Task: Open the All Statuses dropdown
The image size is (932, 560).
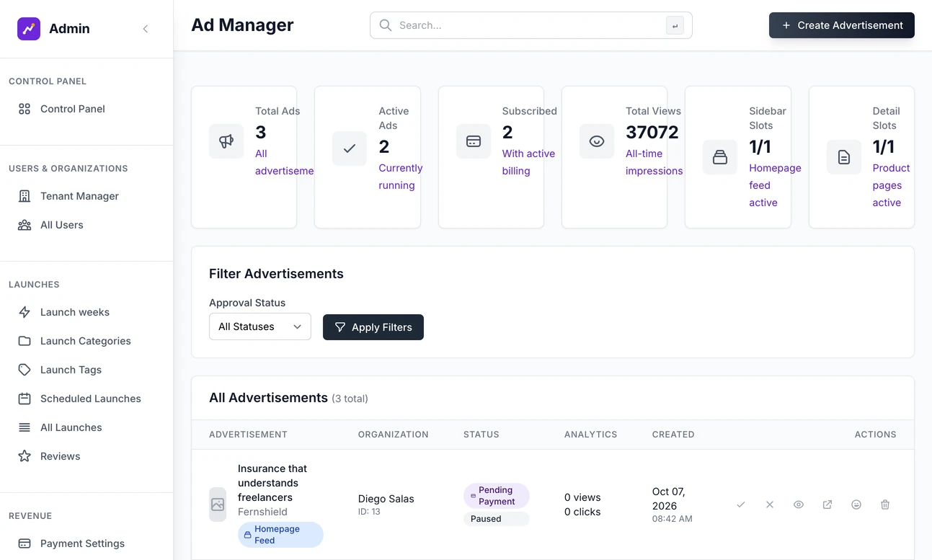Action: click(x=260, y=326)
